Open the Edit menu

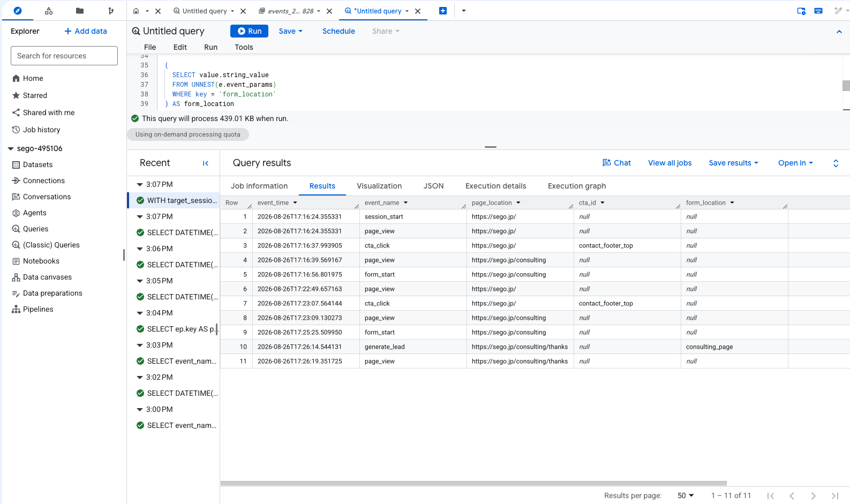pyautogui.click(x=180, y=47)
